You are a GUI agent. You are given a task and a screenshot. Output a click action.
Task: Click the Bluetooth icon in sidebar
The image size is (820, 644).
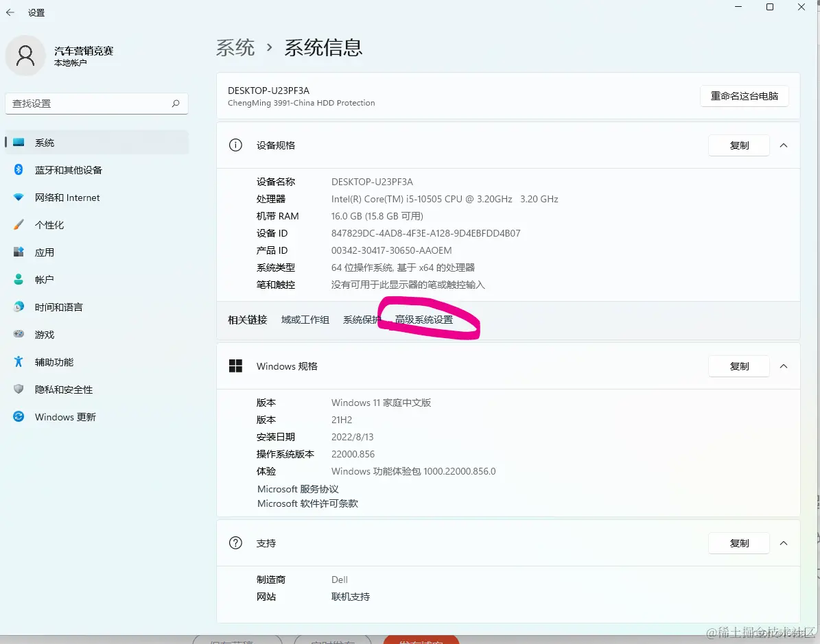click(19, 169)
